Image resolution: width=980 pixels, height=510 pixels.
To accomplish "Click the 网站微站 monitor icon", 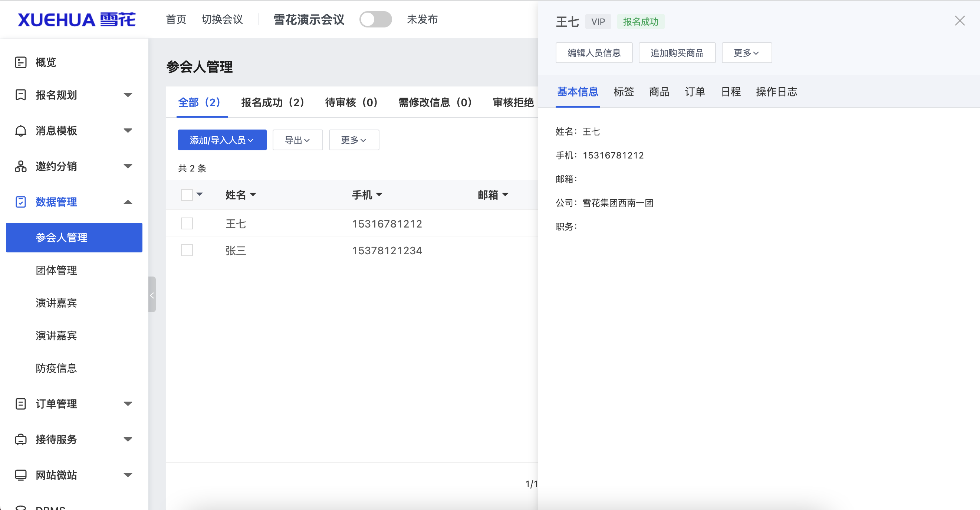I will [x=20, y=475].
